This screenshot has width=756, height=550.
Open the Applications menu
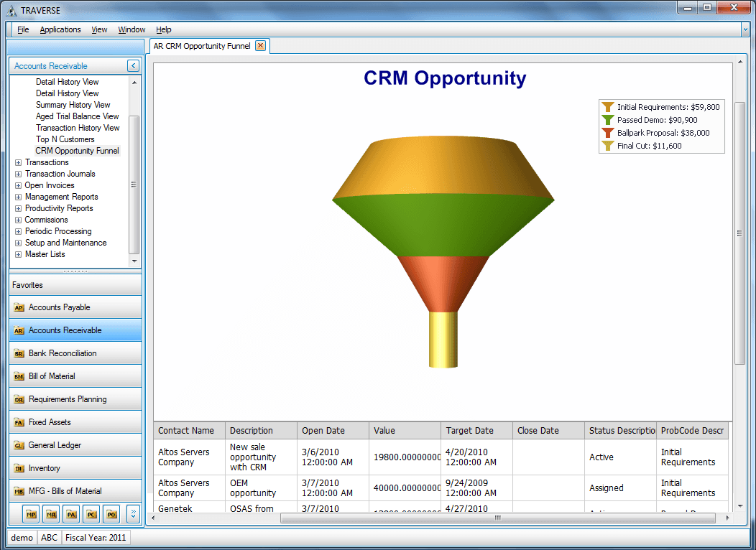coord(60,29)
